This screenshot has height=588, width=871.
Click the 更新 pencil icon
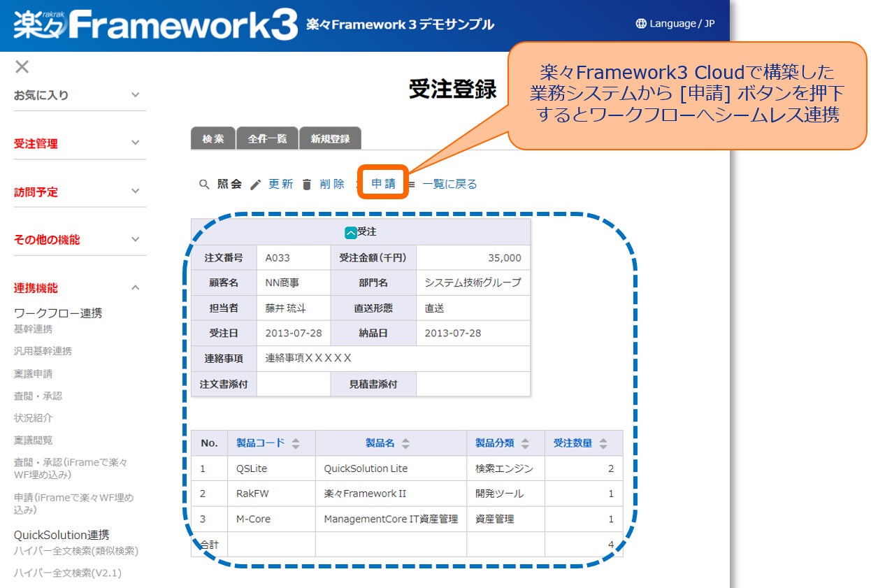coord(256,185)
